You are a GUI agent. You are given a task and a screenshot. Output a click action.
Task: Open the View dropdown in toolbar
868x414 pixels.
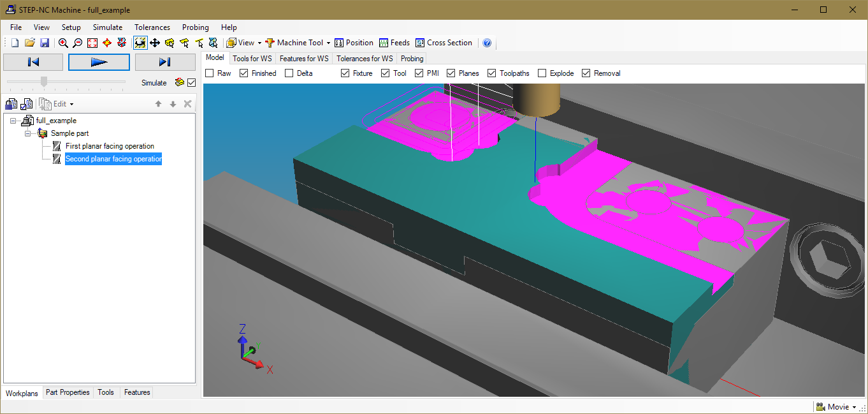pos(244,43)
